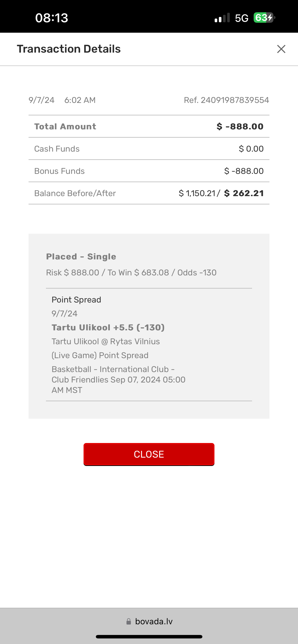The height and width of the screenshot is (644, 298).
Task: Tap the Bonus Funds row label
Action: coord(59,171)
